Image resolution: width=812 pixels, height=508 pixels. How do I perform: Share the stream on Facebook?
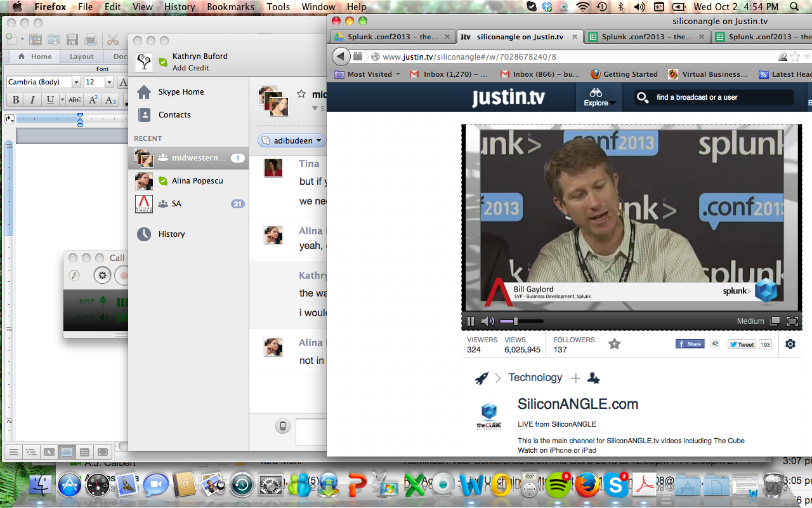coord(690,344)
